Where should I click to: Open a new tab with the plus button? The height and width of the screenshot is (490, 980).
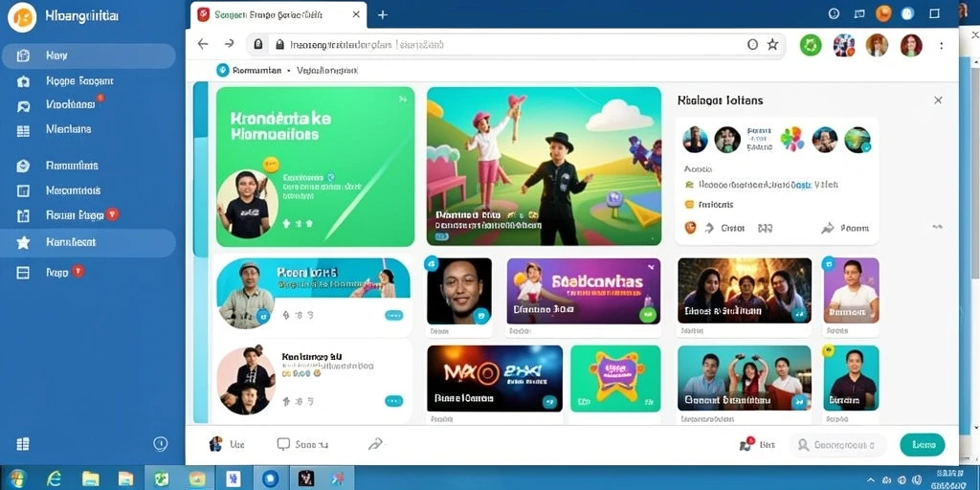383,14
